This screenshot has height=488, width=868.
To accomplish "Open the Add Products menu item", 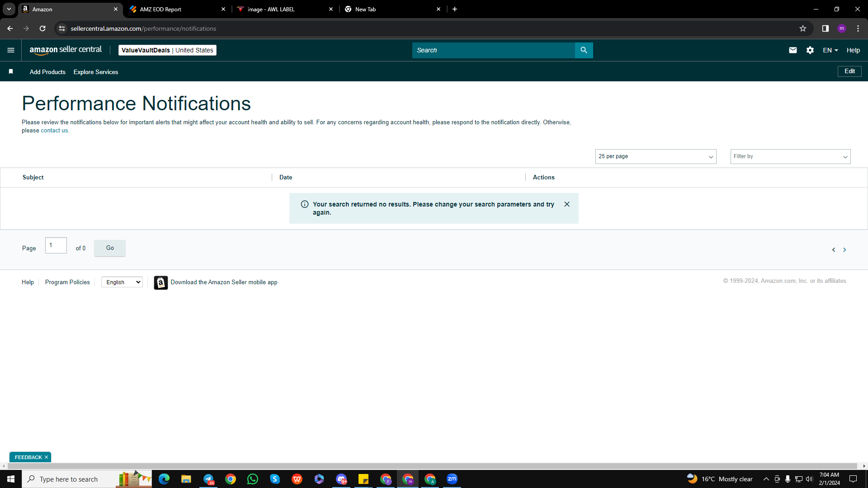I will pyautogui.click(x=47, y=72).
